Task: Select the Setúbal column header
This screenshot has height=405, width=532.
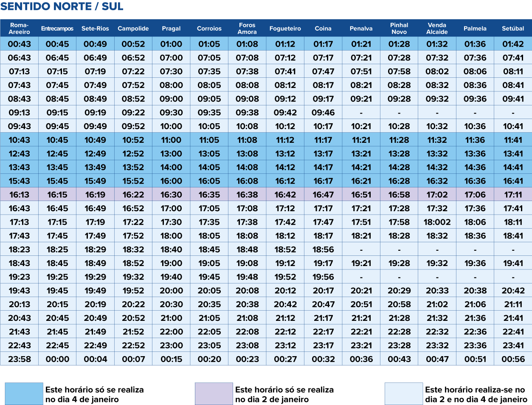Action: pos(513,28)
